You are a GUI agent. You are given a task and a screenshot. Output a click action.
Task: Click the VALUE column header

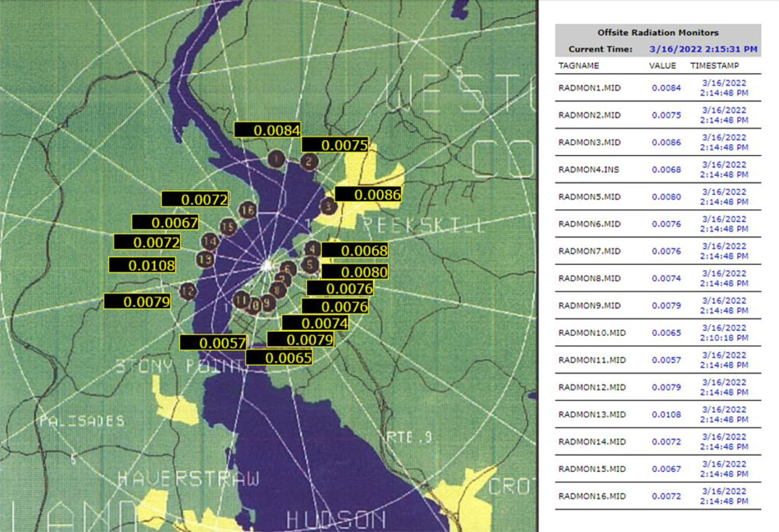664,66
